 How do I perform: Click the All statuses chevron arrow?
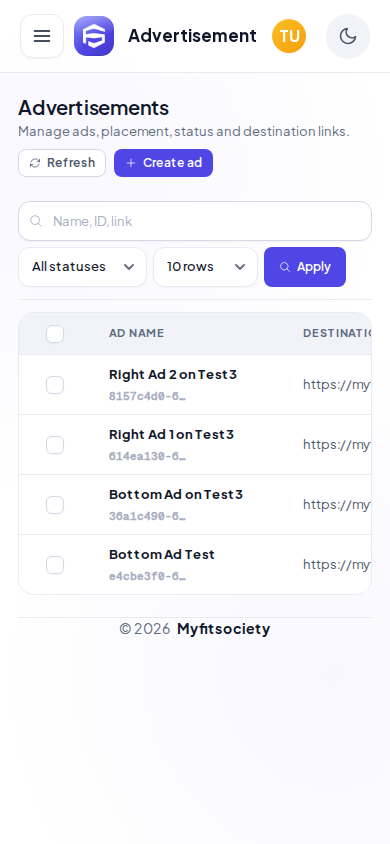pyautogui.click(x=129, y=267)
